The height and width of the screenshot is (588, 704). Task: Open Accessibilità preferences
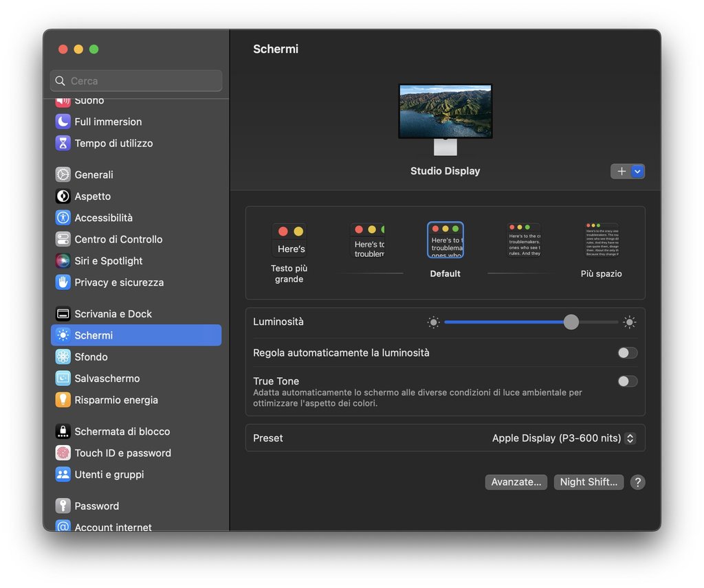[136, 218]
